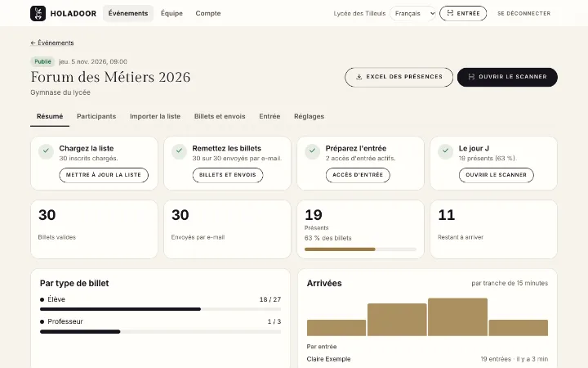
Task: Click the date jeu. 5 nov. 2026, 09:00
Action: tap(93, 61)
